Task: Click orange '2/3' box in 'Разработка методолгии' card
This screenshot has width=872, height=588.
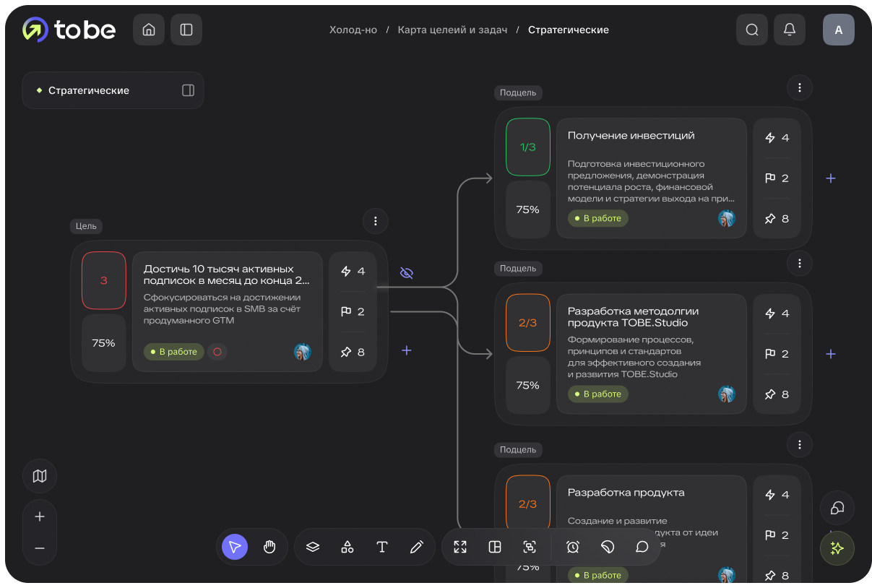Action: click(x=527, y=323)
